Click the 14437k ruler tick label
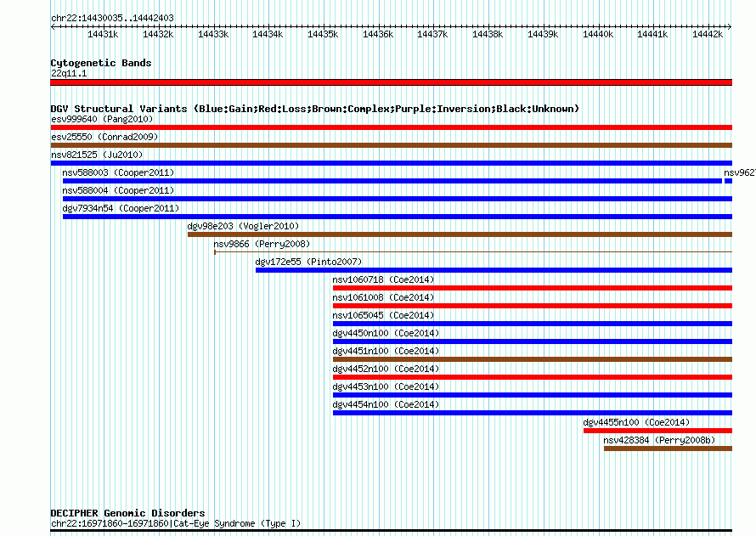This screenshot has height=536, width=756. 432,34
